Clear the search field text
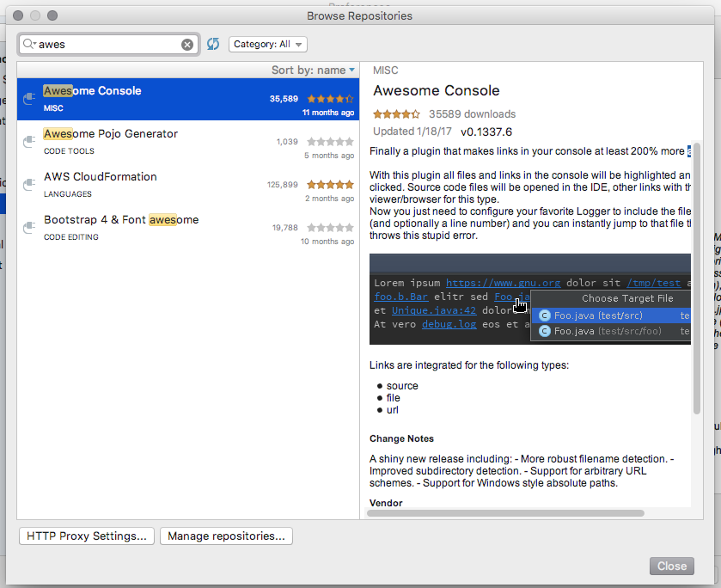 187,44
